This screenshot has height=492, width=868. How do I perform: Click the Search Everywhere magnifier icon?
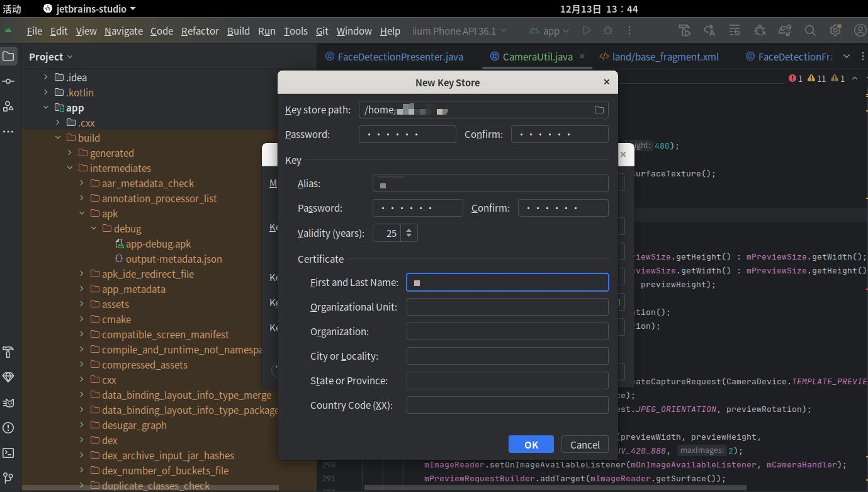[810, 30]
